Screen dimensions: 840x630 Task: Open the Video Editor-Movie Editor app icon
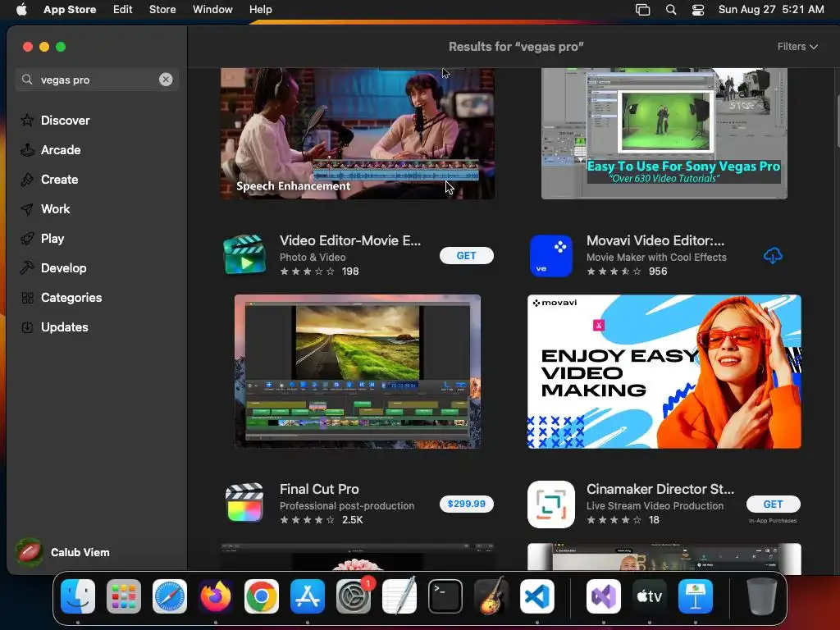coord(244,254)
